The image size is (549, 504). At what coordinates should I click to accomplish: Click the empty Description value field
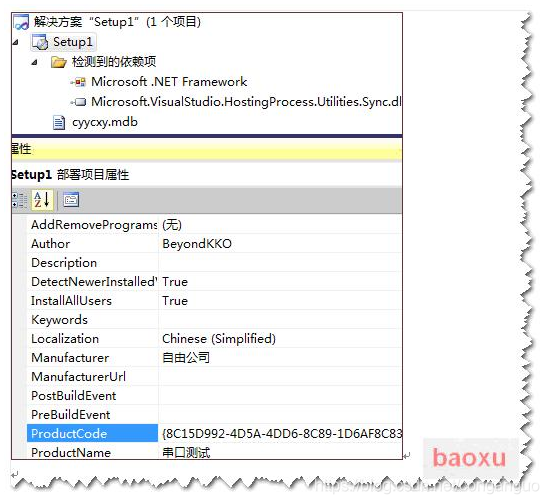coord(280,262)
